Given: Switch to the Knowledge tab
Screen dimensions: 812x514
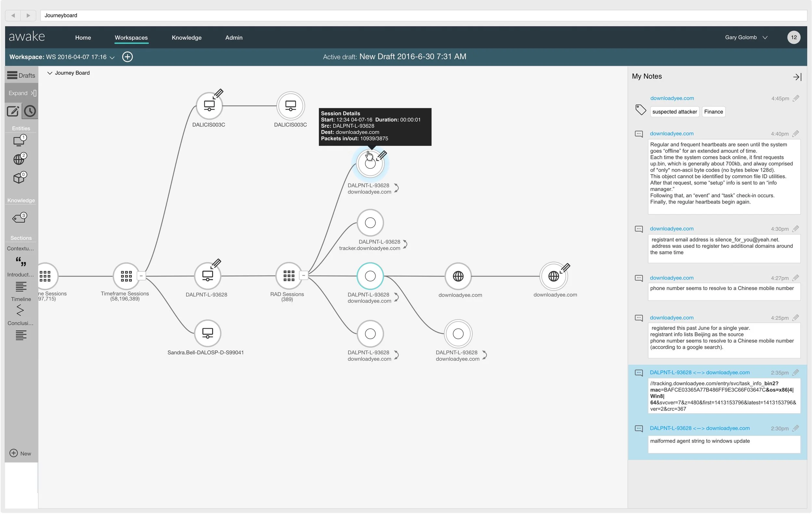Looking at the screenshot, I should 186,38.
